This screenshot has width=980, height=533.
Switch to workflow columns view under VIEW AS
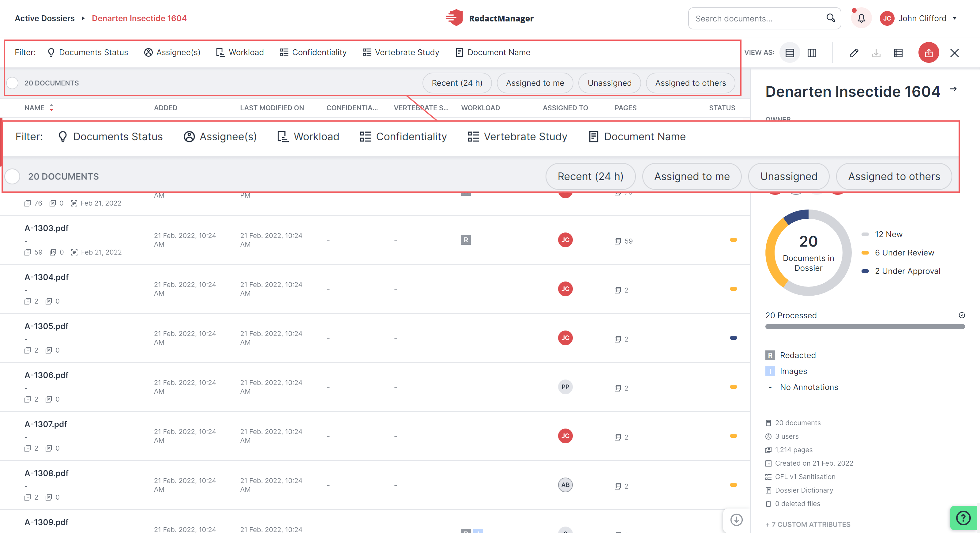coord(812,53)
